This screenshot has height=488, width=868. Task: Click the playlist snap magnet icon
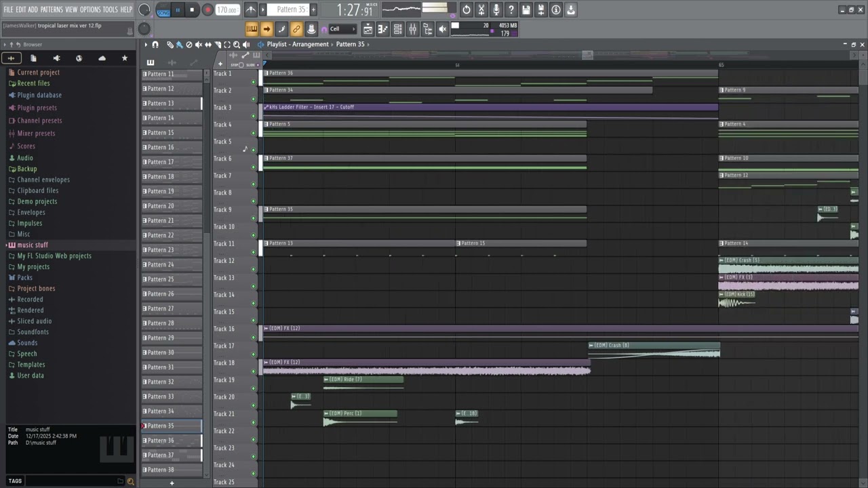point(155,44)
